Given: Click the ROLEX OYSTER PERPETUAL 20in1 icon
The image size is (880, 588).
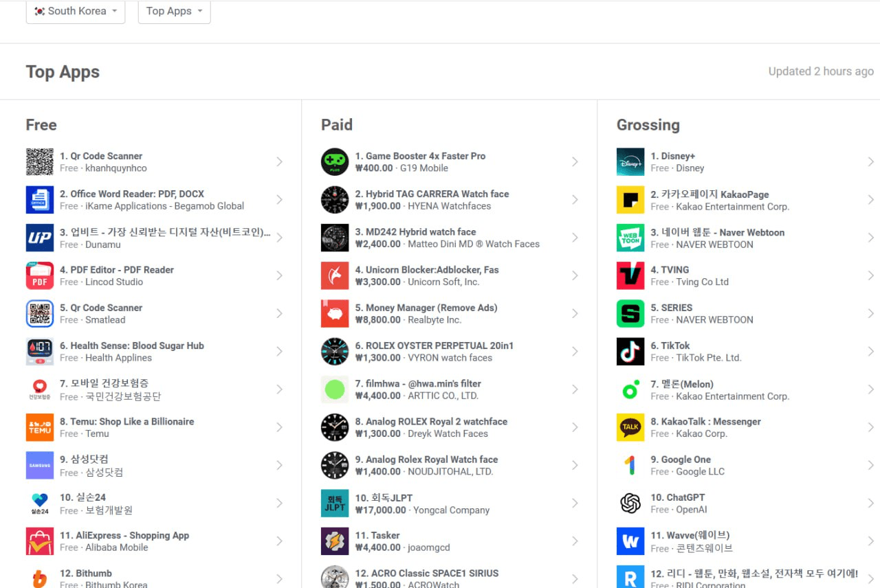Looking at the screenshot, I should coord(335,351).
